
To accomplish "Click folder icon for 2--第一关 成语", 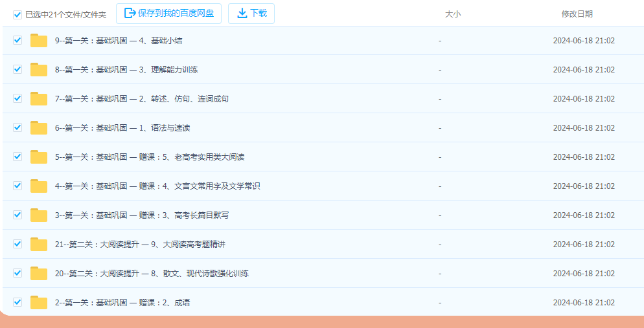I will [39, 303].
